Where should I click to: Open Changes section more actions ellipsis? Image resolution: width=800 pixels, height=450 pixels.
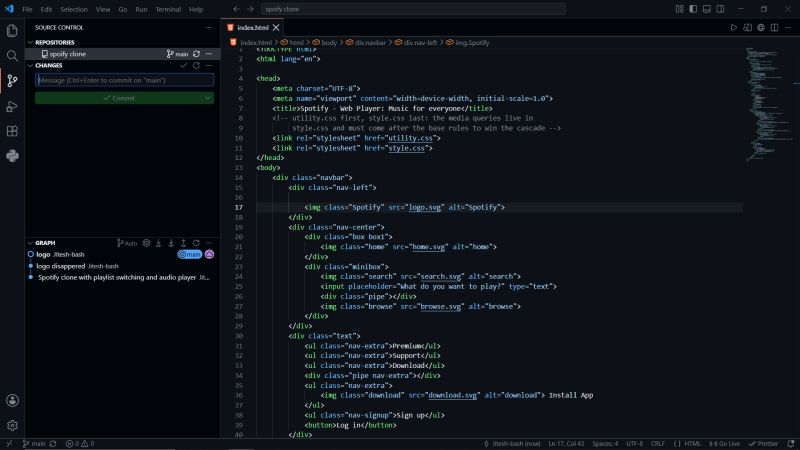click(209, 65)
